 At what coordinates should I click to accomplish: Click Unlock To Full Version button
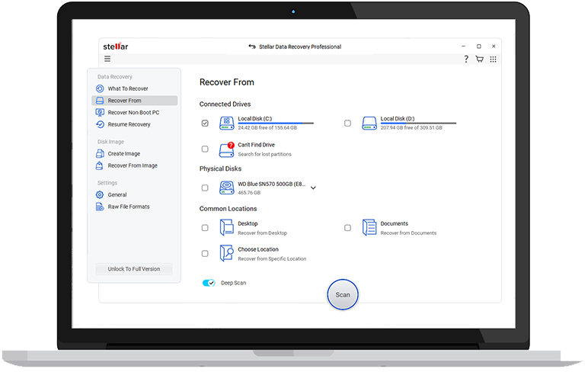pos(134,269)
